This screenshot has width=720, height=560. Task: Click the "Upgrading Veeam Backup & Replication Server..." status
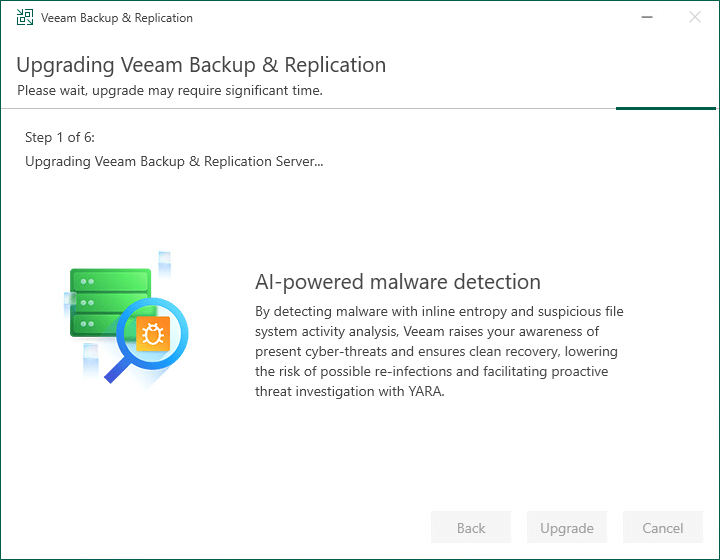[174, 160]
